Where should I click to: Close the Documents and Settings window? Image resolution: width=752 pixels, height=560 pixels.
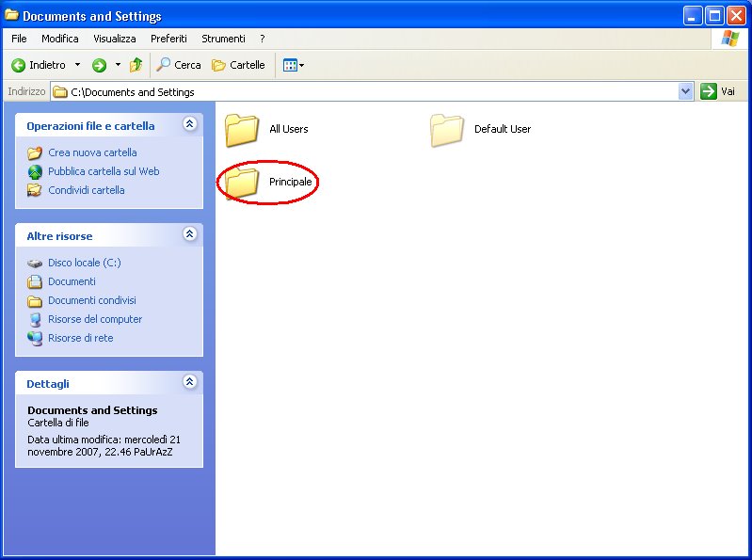pyautogui.click(x=736, y=16)
